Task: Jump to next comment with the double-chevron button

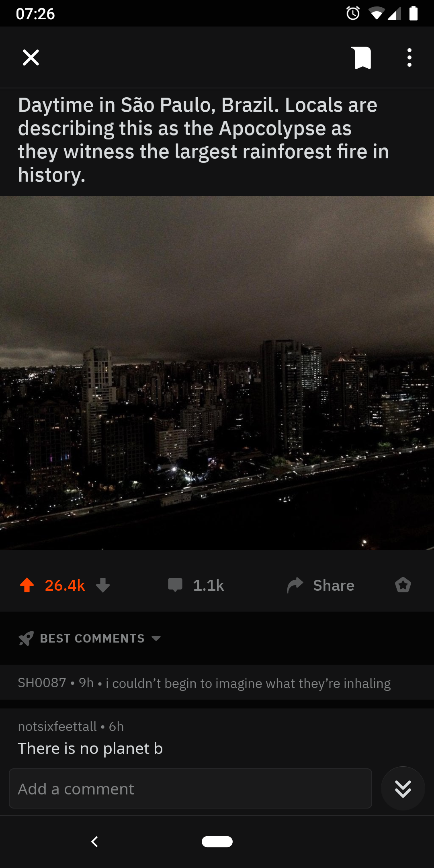Action: click(403, 789)
